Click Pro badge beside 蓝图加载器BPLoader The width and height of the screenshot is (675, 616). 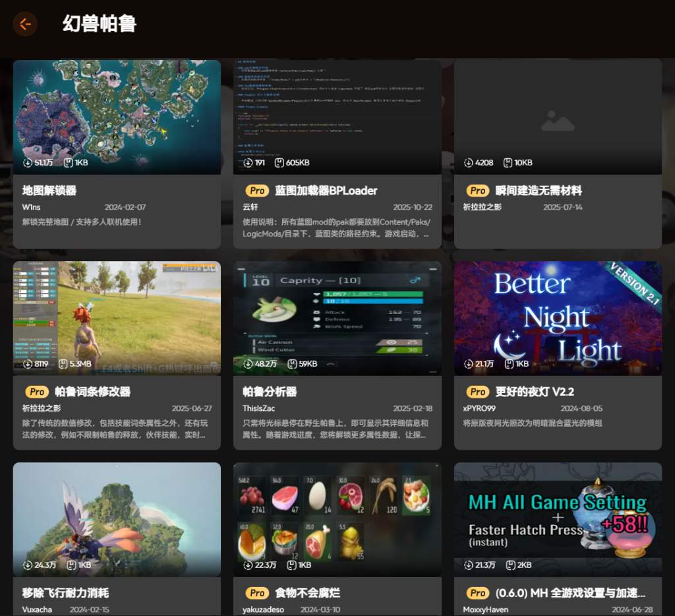tap(257, 191)
